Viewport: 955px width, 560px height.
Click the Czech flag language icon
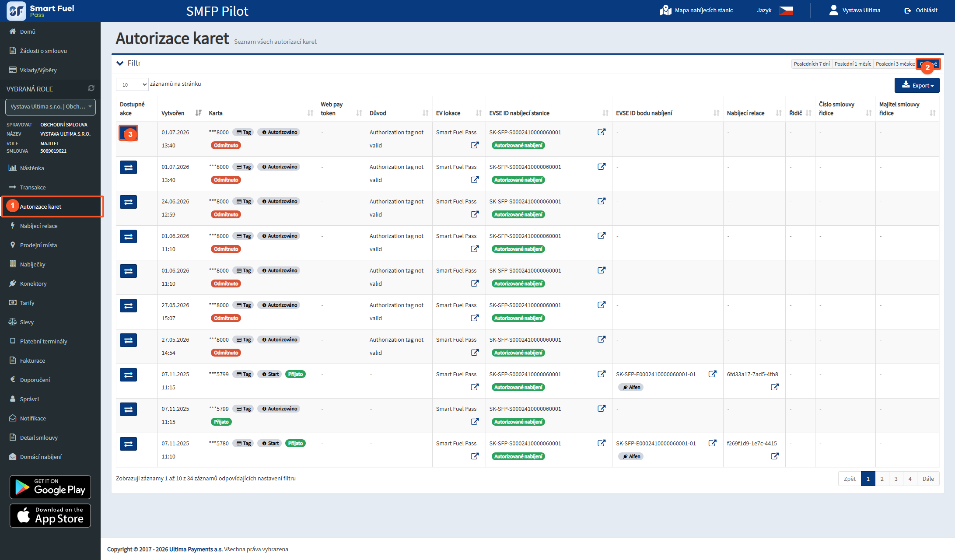click(786, 10)
